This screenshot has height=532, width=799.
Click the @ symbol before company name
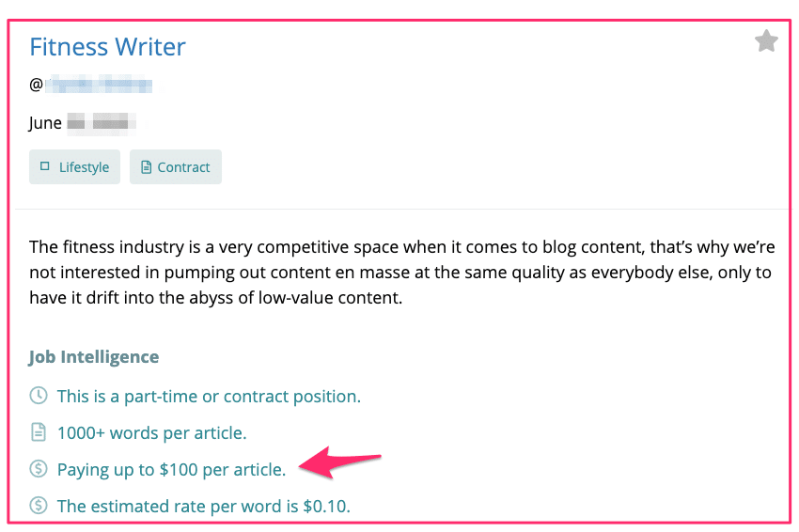36,85
